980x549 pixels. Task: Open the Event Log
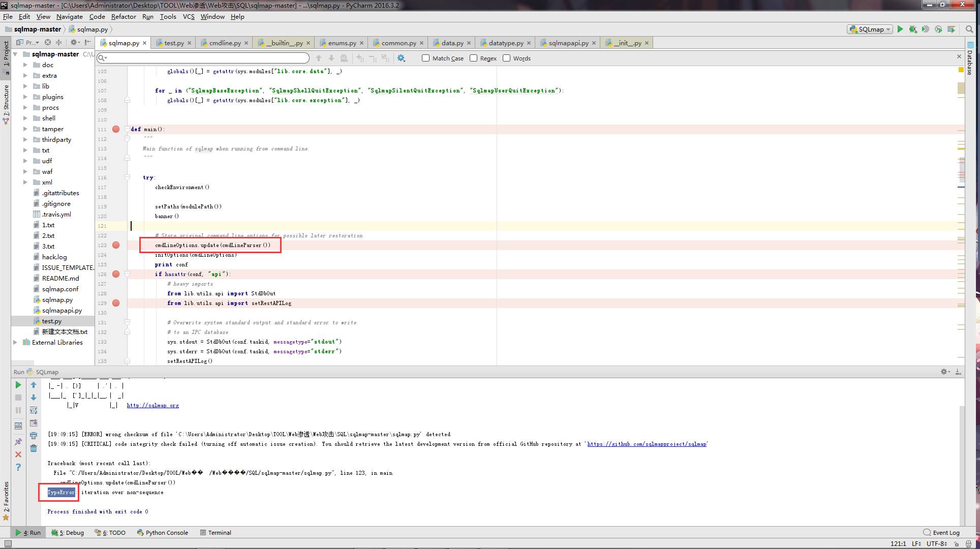tap(941, 532)
